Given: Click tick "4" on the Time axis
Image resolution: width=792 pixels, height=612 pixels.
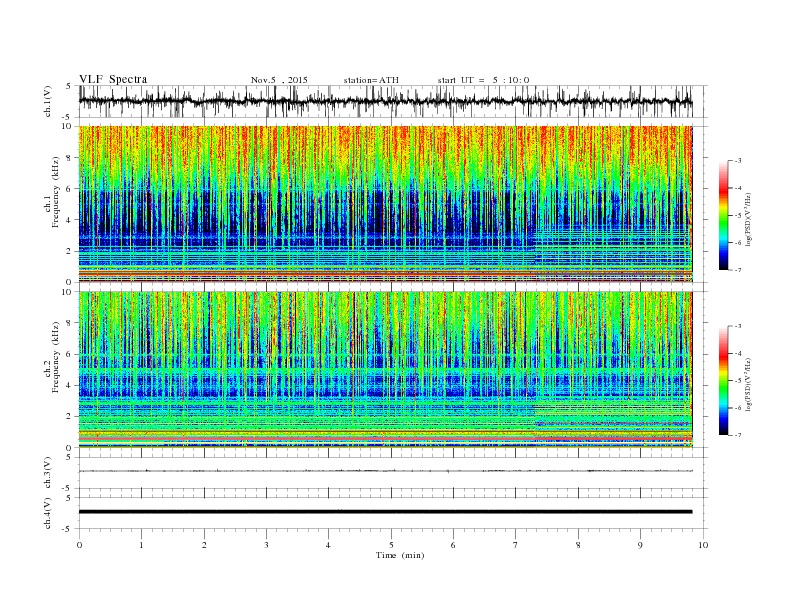Looking at the screenshot, I should point(328,545).
